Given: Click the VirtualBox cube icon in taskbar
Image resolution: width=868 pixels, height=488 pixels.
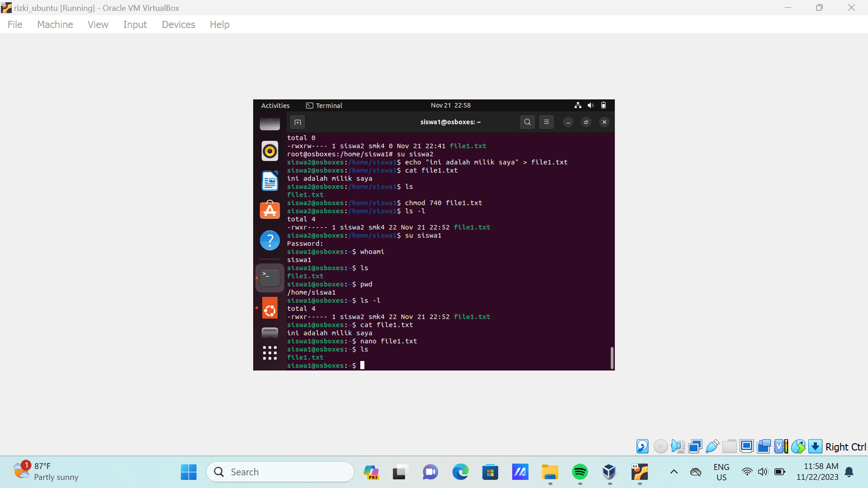Looking at the screenshot, I should coord(609,472).
